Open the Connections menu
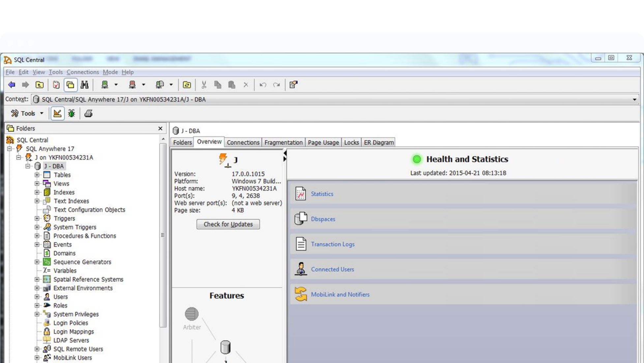644x363 pixels. click(x=82, y=72)
